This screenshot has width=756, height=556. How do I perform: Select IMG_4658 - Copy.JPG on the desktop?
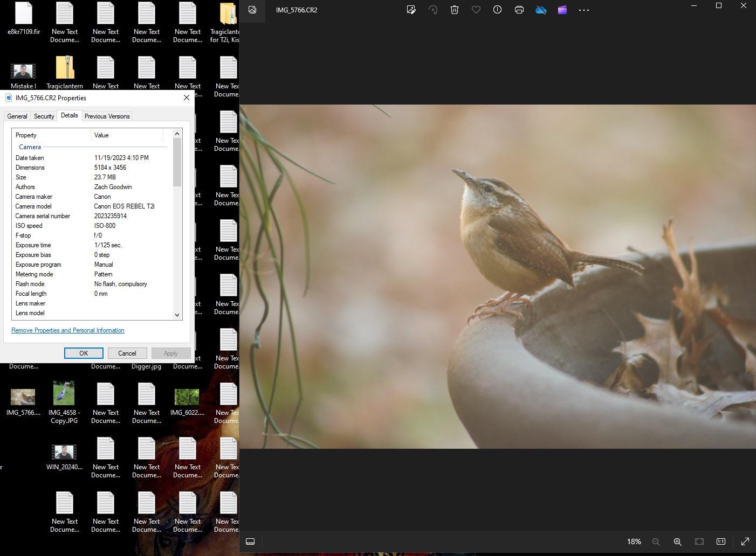[64, 402]
